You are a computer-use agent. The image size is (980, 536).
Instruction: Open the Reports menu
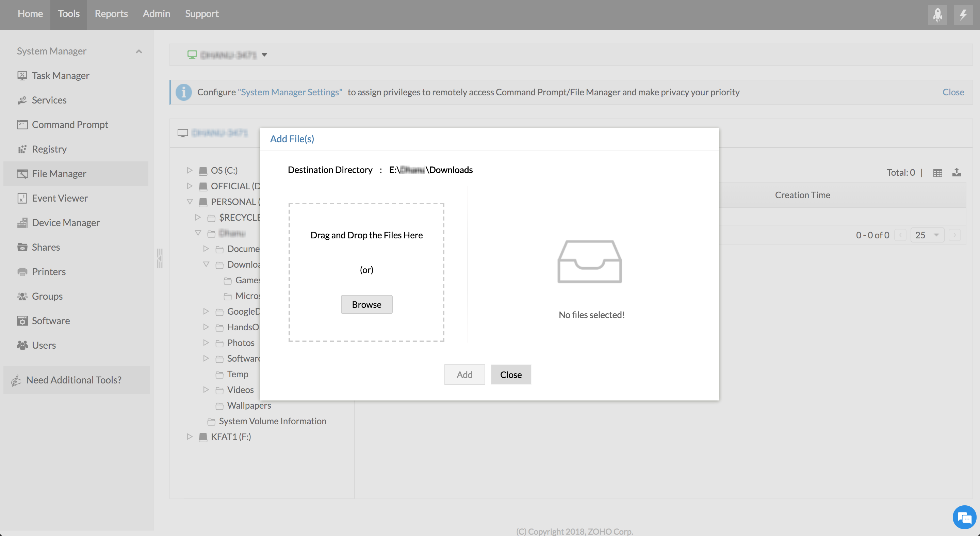tap(111, 14)
